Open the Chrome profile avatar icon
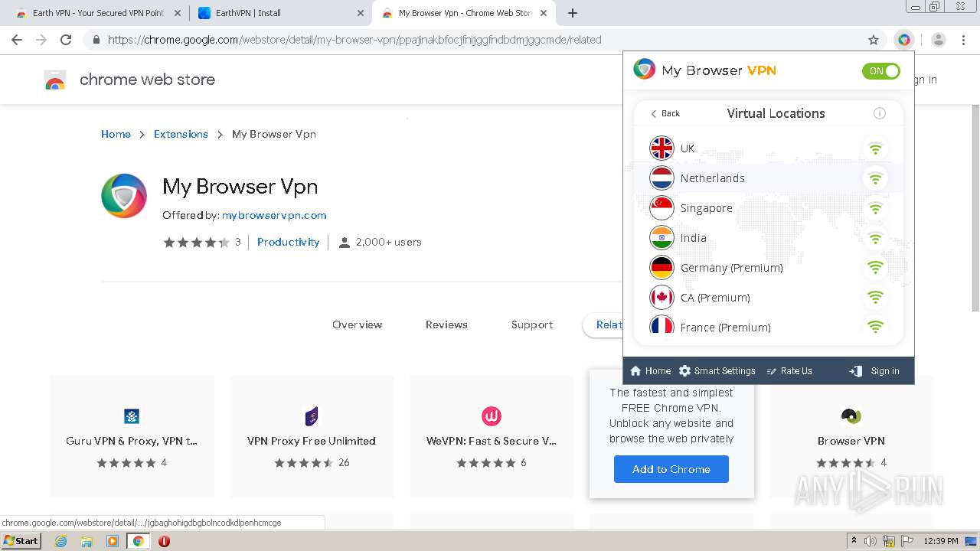Screen dimensions: 980x551 click(x=939, y=40)
